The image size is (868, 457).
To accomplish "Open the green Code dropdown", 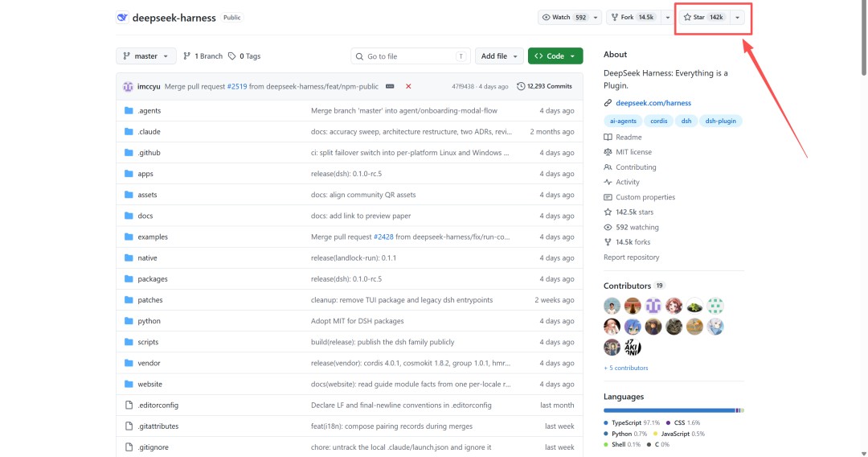I will point(555,56).
